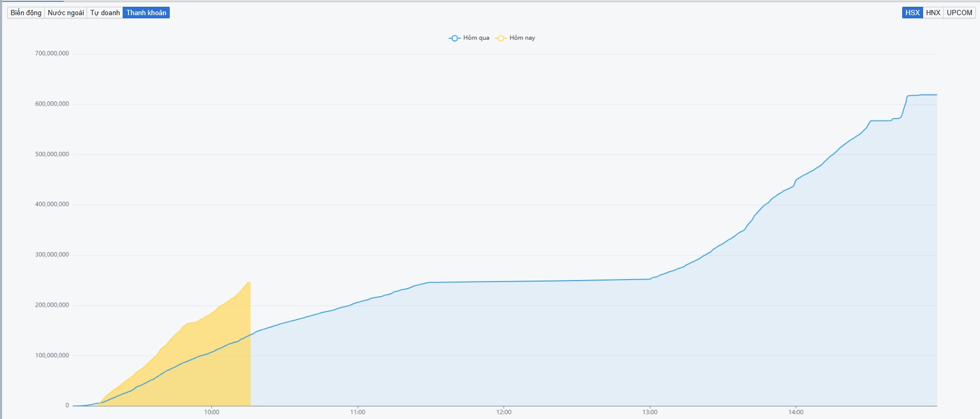Viewport: 980px width, 419px height.
Task: Click the 13:00 time axis label
Action: pos(650,412)
